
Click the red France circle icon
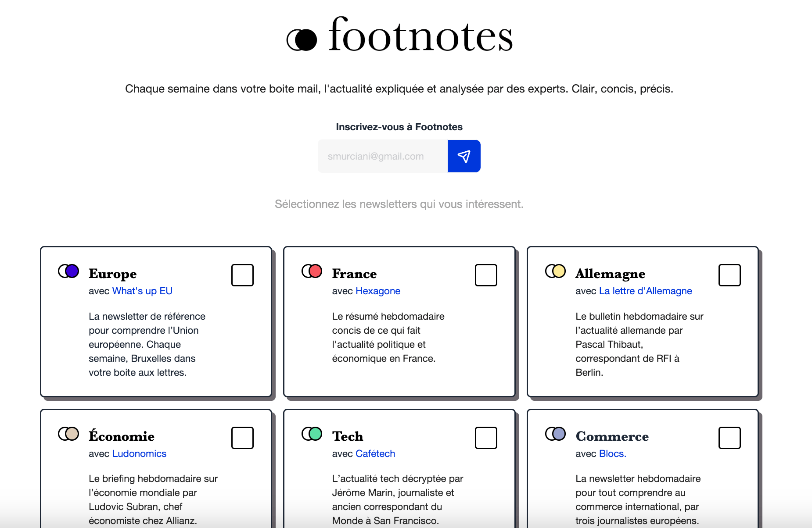pyautogui.click(x=312, y=271)
